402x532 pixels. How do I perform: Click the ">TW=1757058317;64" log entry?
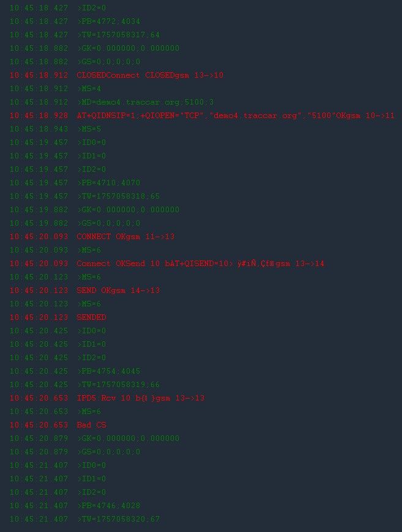pos(118,35)
